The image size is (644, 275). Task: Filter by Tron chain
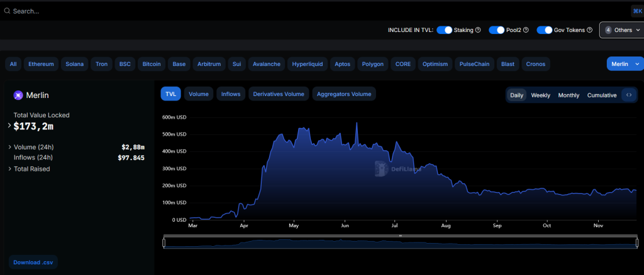(x=101, y=64)
